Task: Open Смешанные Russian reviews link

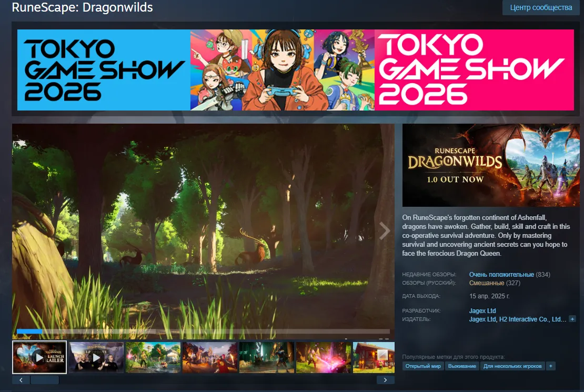Action: tap(487, 283)
